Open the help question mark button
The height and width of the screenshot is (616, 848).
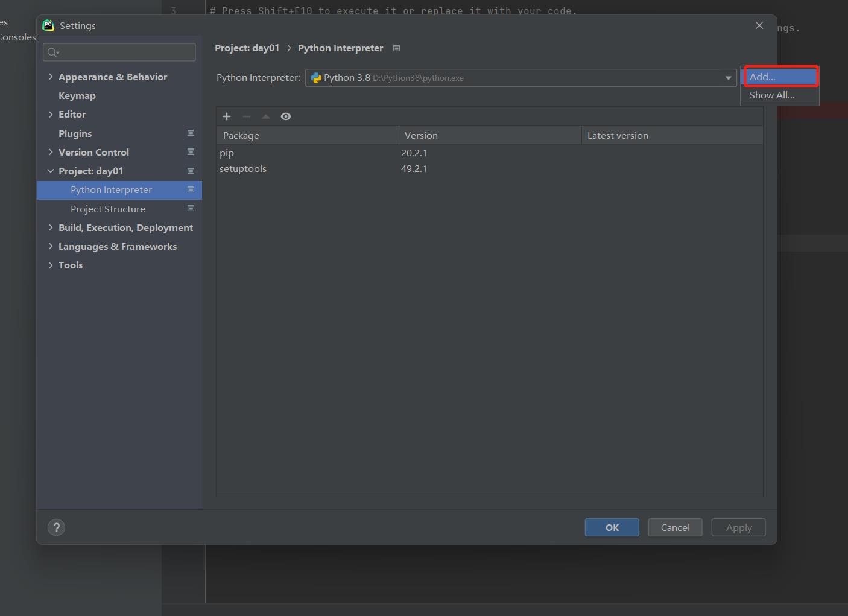[56, 527]
